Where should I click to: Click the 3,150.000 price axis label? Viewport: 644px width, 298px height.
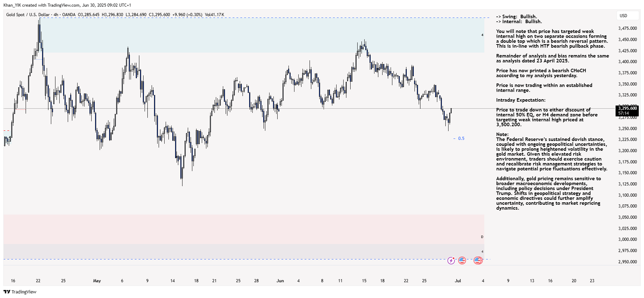tap(628, 172)
